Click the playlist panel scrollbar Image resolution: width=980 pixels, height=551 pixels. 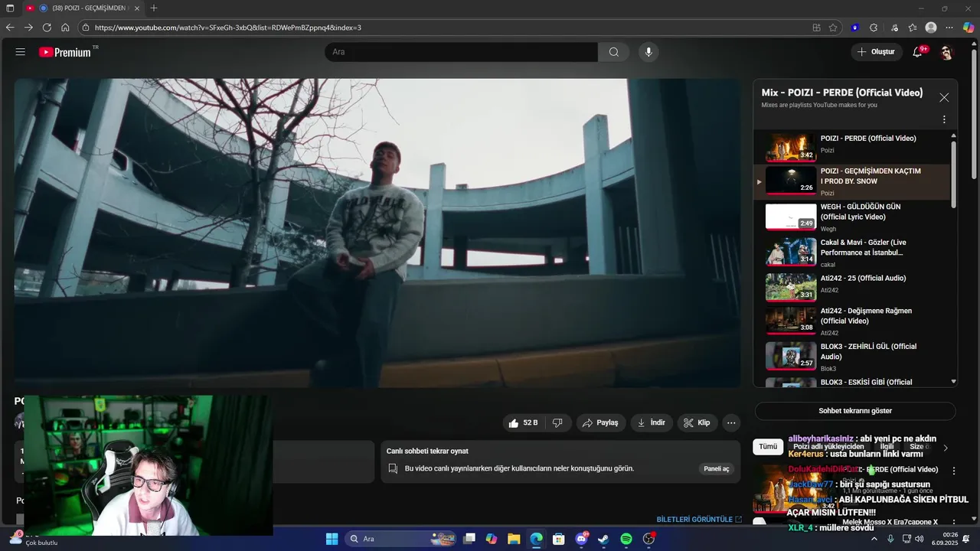953,174
